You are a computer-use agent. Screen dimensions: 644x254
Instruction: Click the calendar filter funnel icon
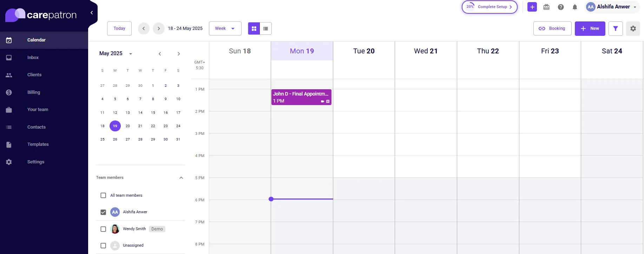pos(616,28)
